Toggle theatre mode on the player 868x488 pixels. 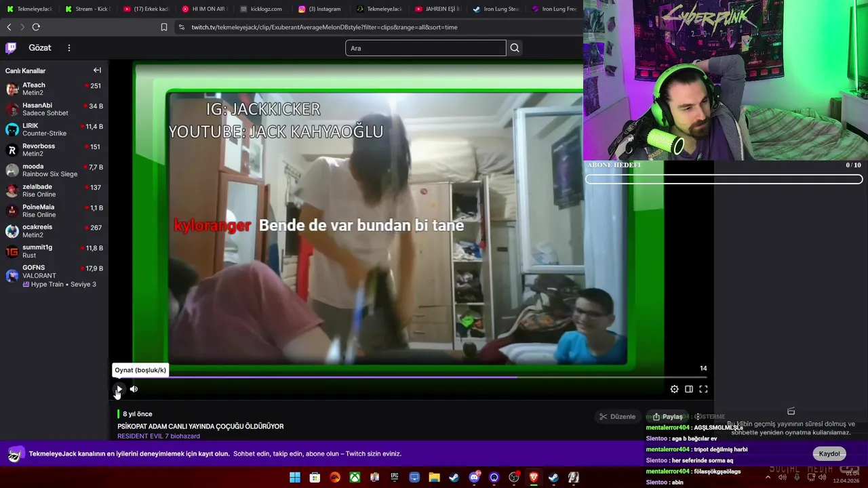point(689,389)
